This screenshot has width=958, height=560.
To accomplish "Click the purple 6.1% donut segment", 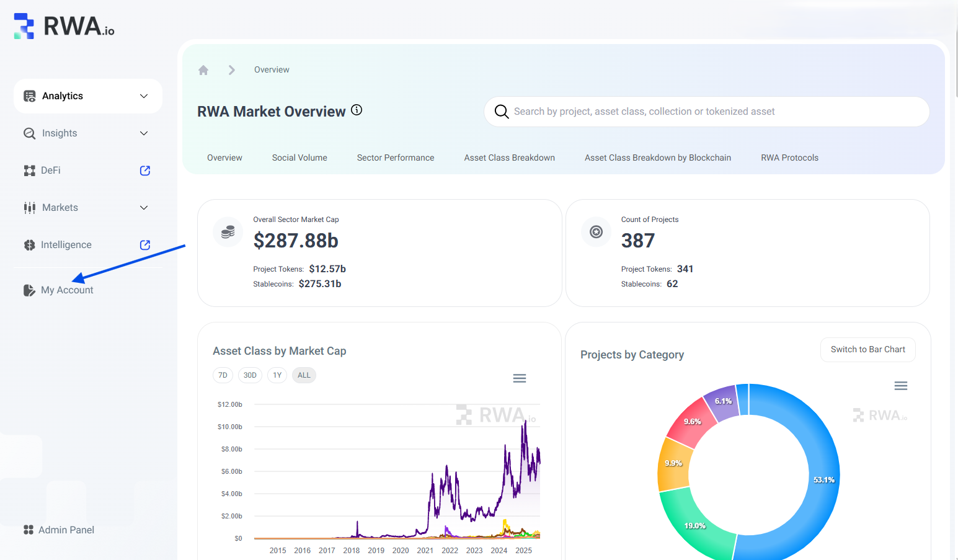I will [722, 401].
